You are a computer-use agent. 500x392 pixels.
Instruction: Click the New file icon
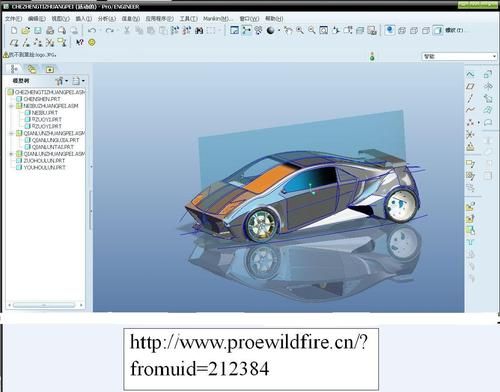[x=14, y=31]
